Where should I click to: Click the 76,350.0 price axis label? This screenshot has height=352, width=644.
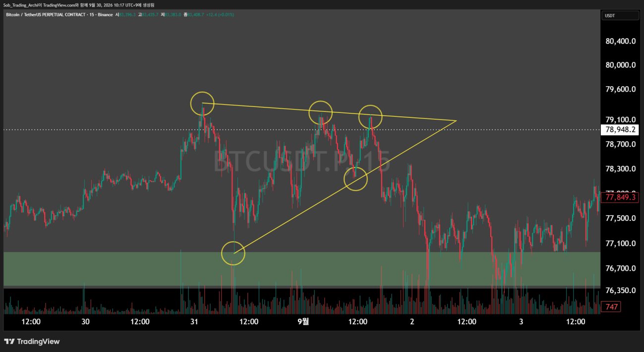pyautogui.click(x=621, y=290)
